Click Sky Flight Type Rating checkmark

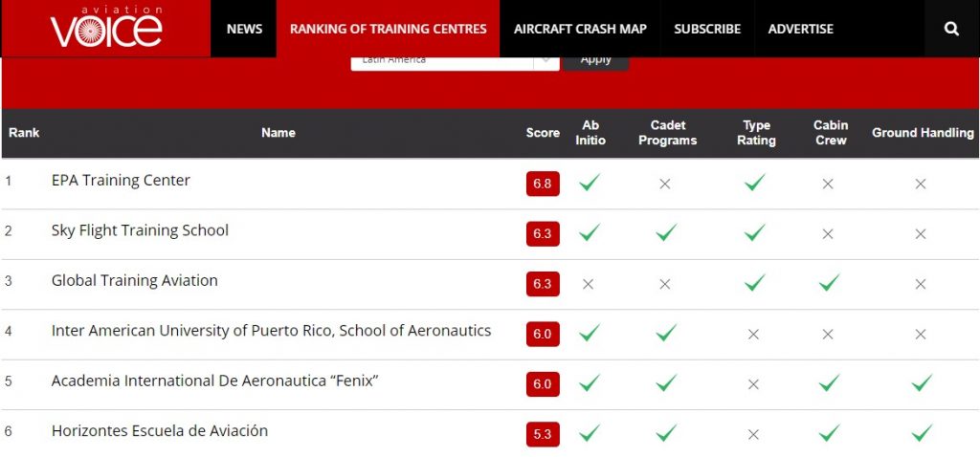click(x=754, y=232)
